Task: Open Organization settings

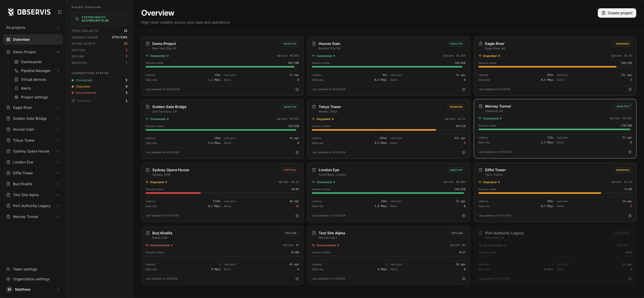Action: pyautogui.click(x=33, y=279)
